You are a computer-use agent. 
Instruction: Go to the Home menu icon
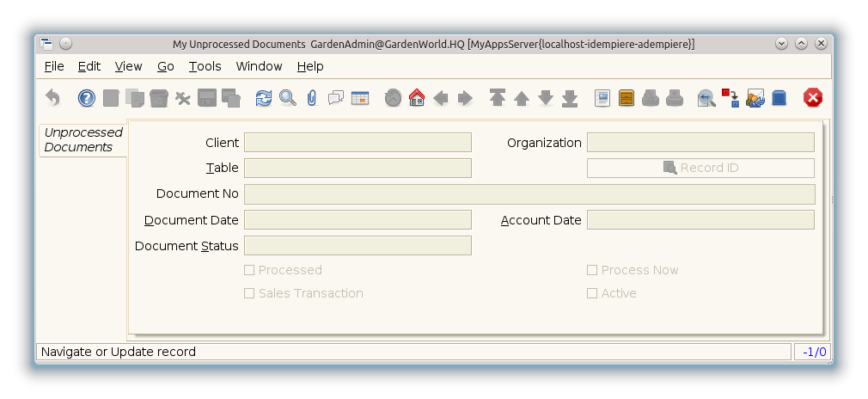pyautogui.click(x=417, y=99)
